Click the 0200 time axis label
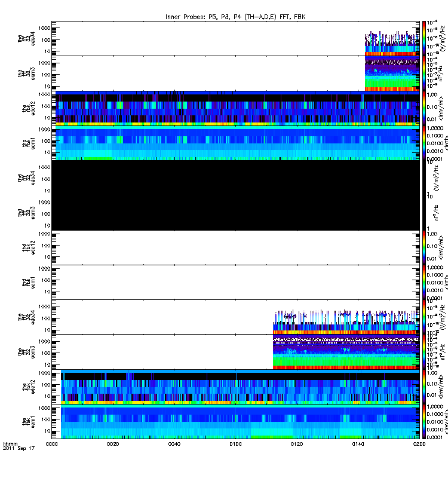 (x=419, y=444)
